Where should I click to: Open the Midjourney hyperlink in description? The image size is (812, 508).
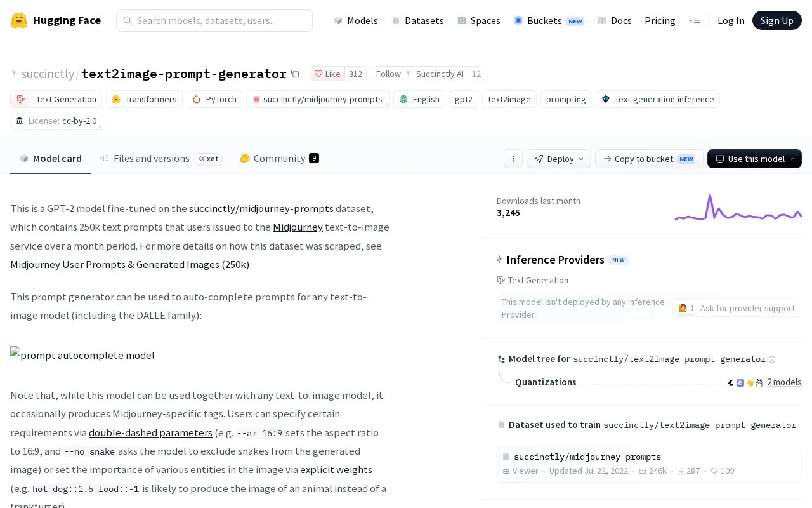click(298, 227)
